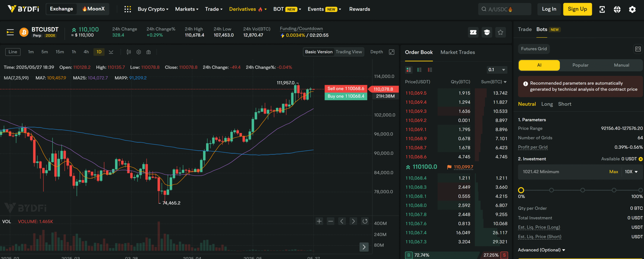The image size is (644, 259).
Task: Select the Short strategy tab
Action: 565,104
